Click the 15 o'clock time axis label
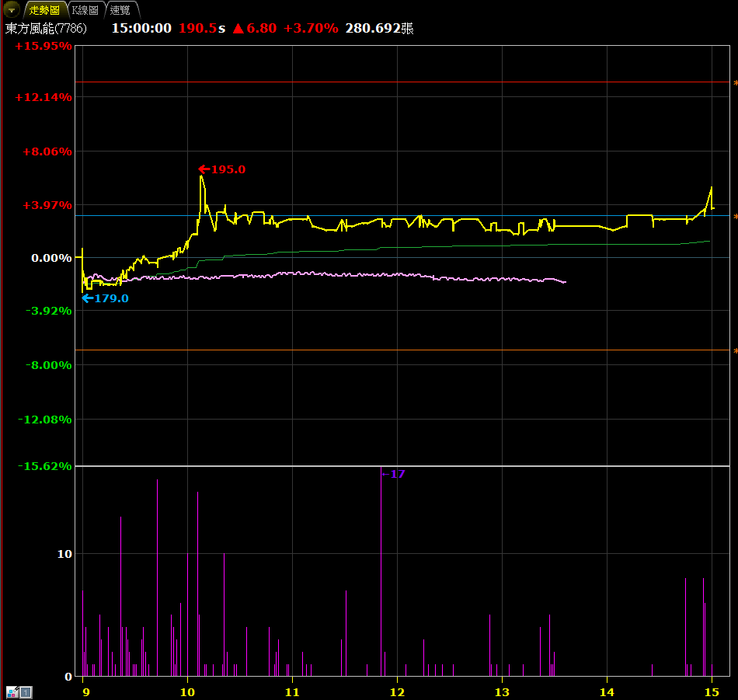This screenshot has width=738, height=700. tap(712, 692)
